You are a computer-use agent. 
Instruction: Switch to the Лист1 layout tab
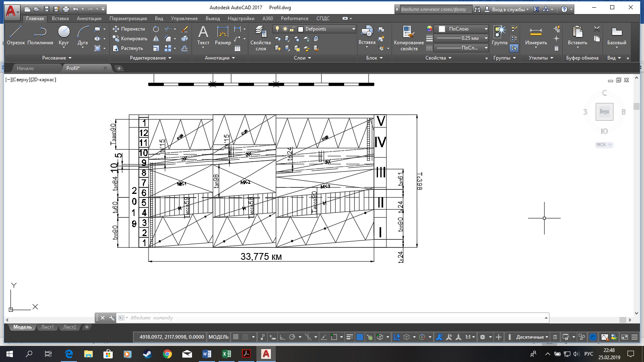pyautogui.click(x=47, y=327)
